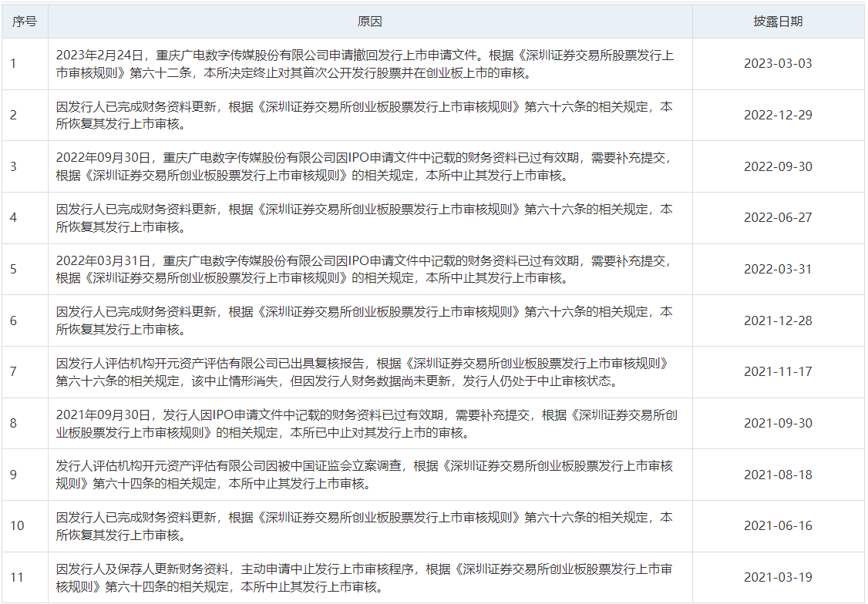Select the disclosure date 2022-12-29

pos(777,115)
